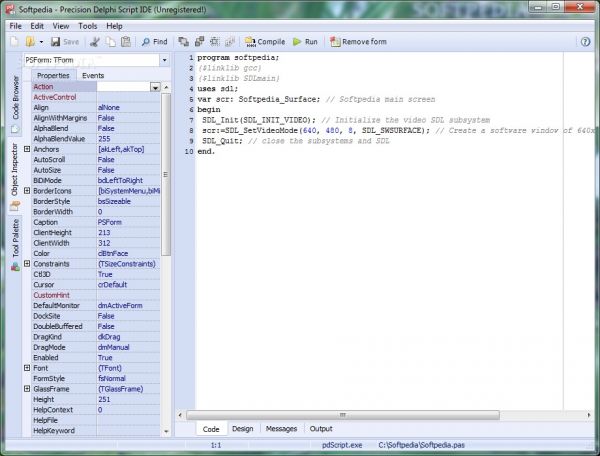
Task: Switch to the Events tab
Action: click(93, 75)
